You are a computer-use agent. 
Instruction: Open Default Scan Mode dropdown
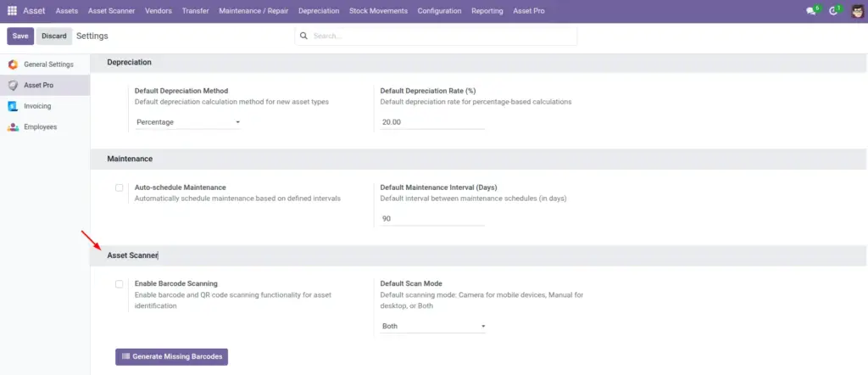(433, 327)
